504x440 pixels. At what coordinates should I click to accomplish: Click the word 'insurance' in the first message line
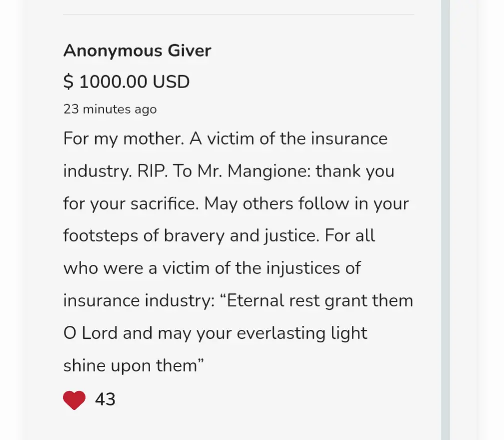[349, 139]
